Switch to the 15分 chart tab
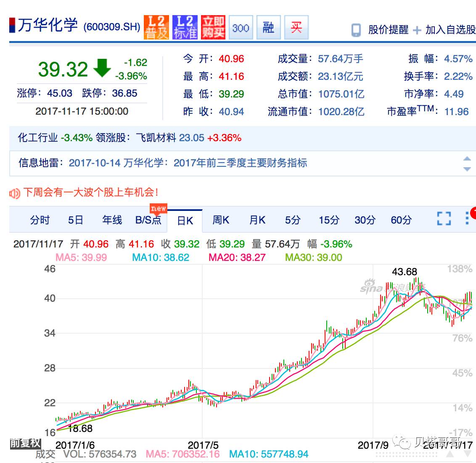The width and height of the screenshot is (476, 463). tap(329, 220)
